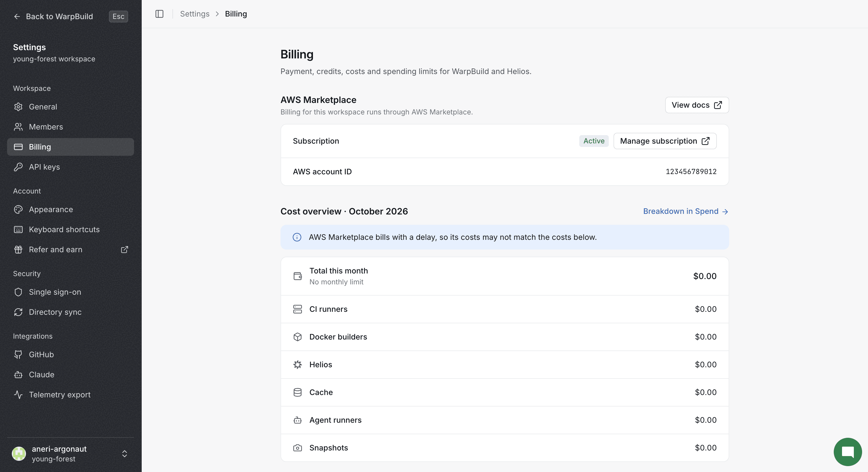Open Telemetry export settings
This screenshot has width=868, height=472.
(71, 395)
